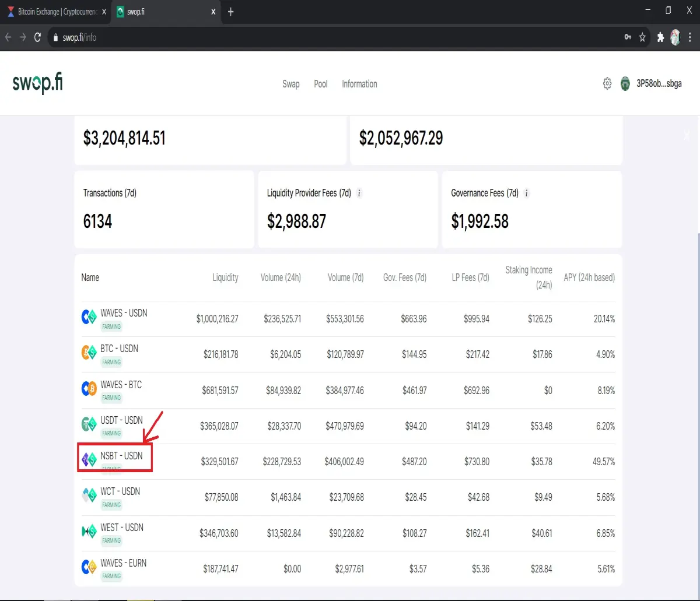Sort by the Volume (7d) column header
This screenshot has width=700, height=601.
coord(345,277)
